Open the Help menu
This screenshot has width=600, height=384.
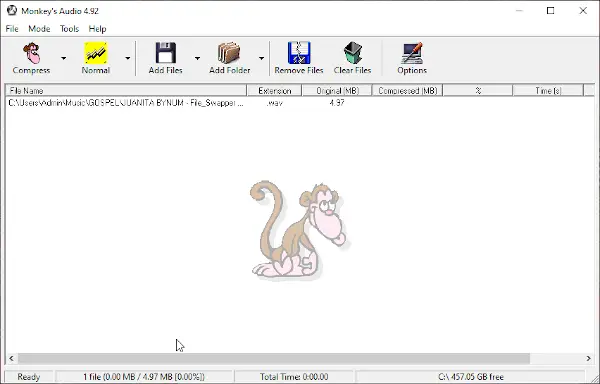pyautogui.click(x=97, y=29)
